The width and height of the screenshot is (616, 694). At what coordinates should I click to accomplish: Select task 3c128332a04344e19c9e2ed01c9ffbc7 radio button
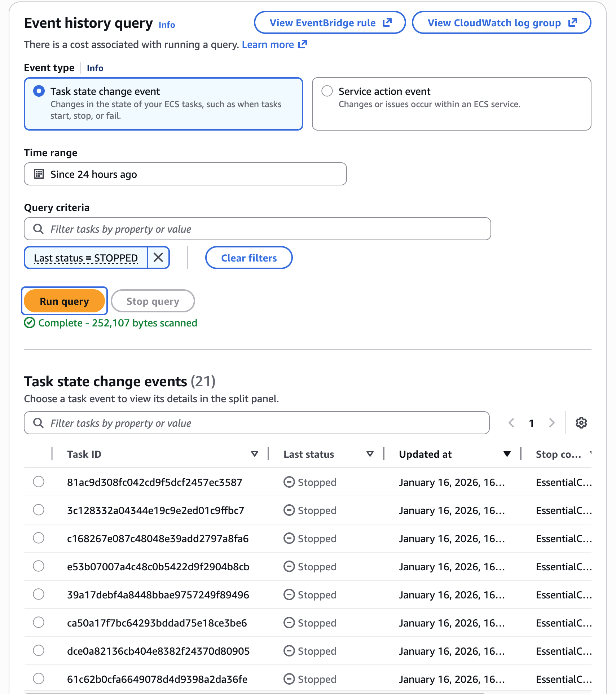tap(39, 510)
